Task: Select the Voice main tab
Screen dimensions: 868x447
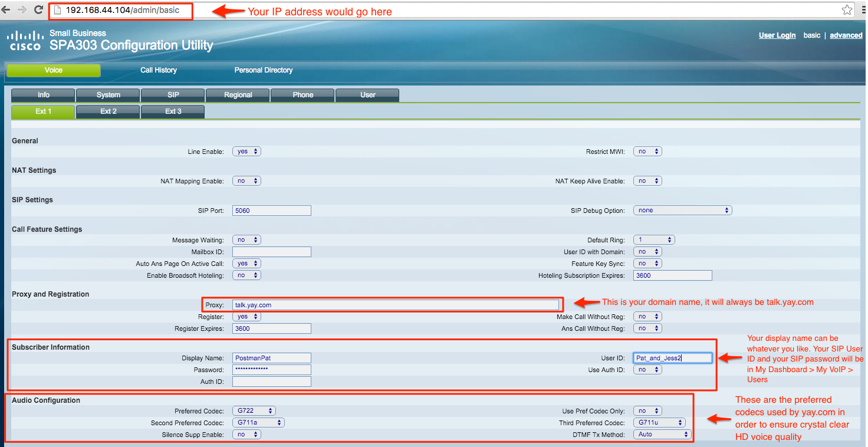Action: pyautogui.click(x=54, y=70)
